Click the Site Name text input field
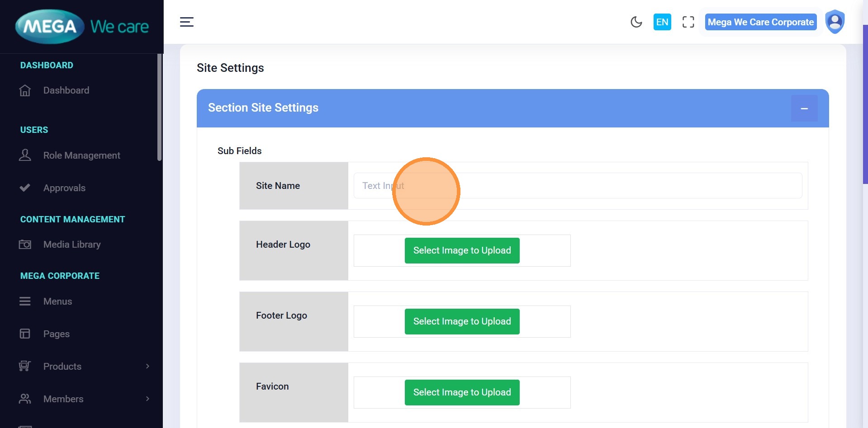This screenshot has width=868, height=428. click(577, 186)
